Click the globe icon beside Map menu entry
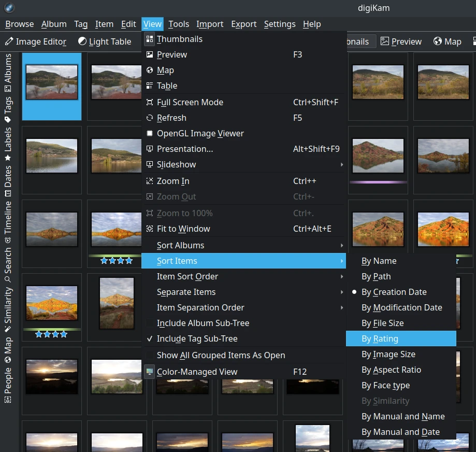476x452 pixels. tap(149, 70)
